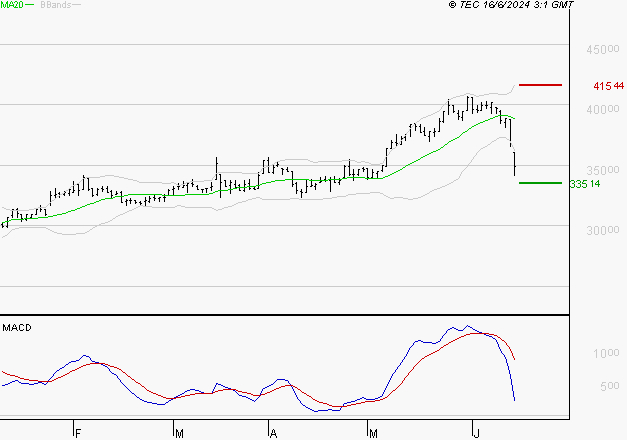Click the MA20 legend label
Viewport: 627px width, 440px height.
pyautogui.click(x=12, y=5)
